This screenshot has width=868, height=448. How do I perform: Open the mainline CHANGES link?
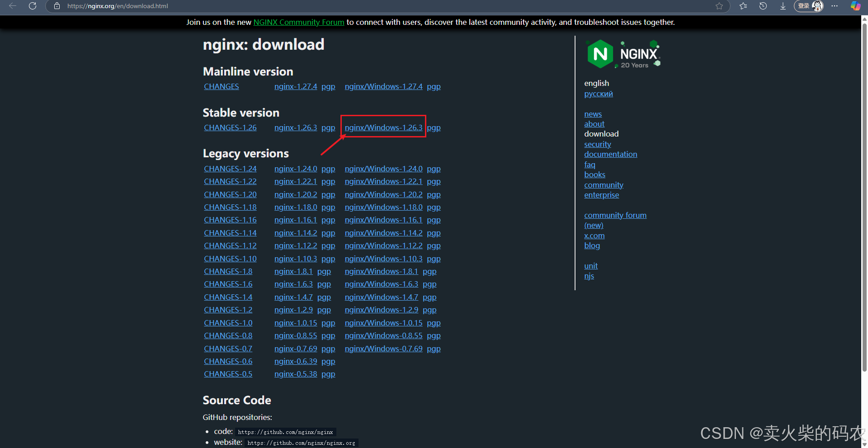click(221, 86)
